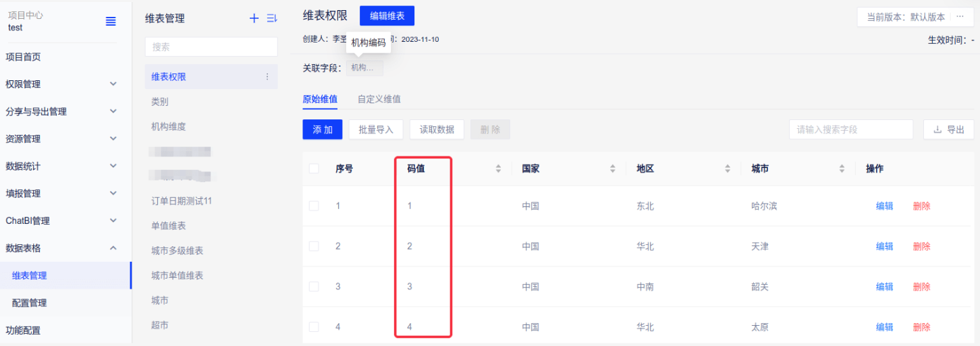Click the 请输入搜索字段 search field
The image size is (980, 346).
850,129
